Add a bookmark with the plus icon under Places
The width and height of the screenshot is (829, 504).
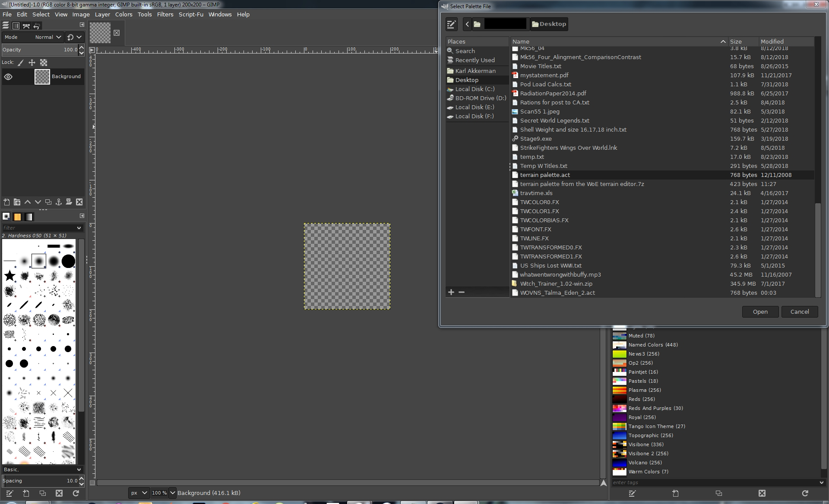point(451,292)
